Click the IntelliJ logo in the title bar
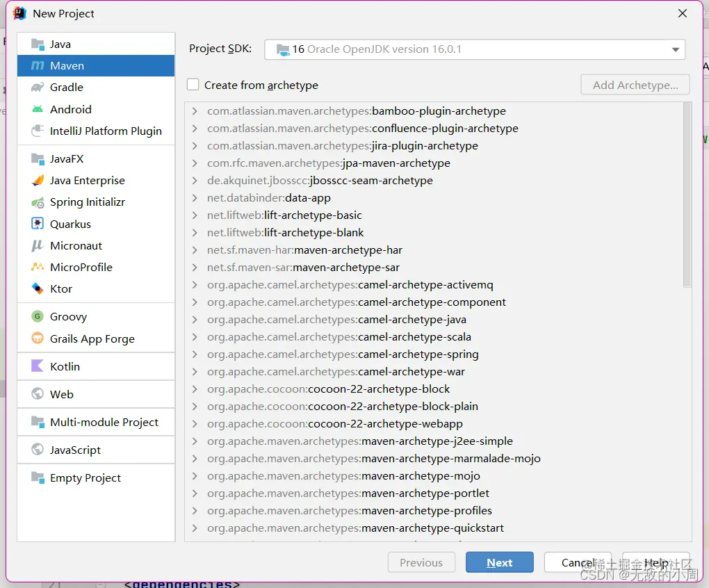This screenshot has height=588, width=709. (x=20, y=14)
